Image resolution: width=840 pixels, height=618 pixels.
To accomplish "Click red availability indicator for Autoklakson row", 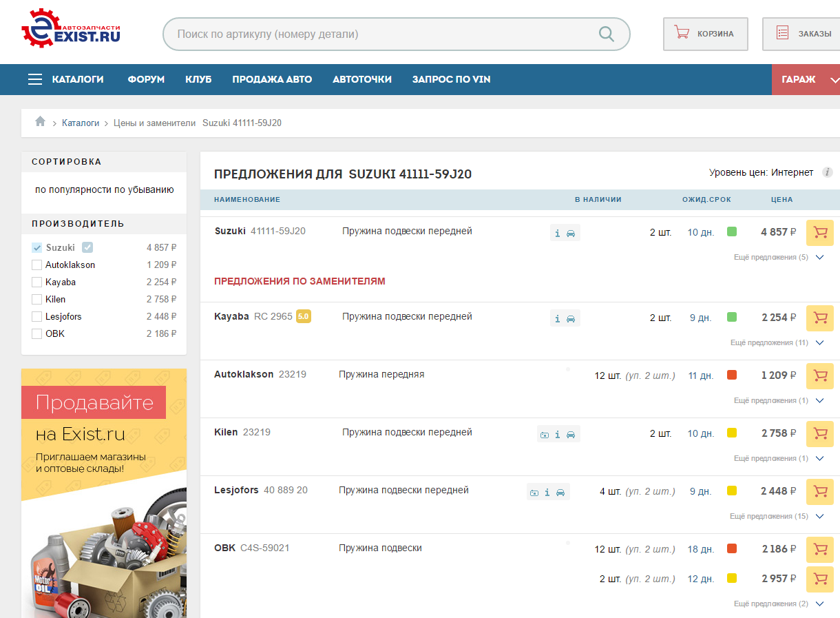I will coord(732,375).
